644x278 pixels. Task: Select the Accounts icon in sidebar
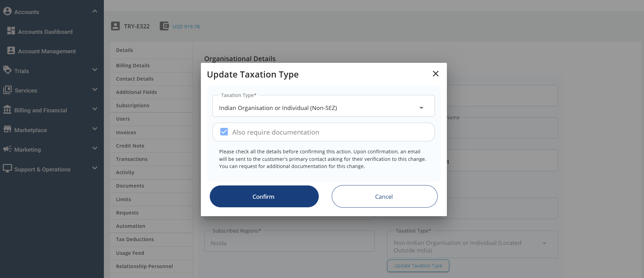pos(8,11)
